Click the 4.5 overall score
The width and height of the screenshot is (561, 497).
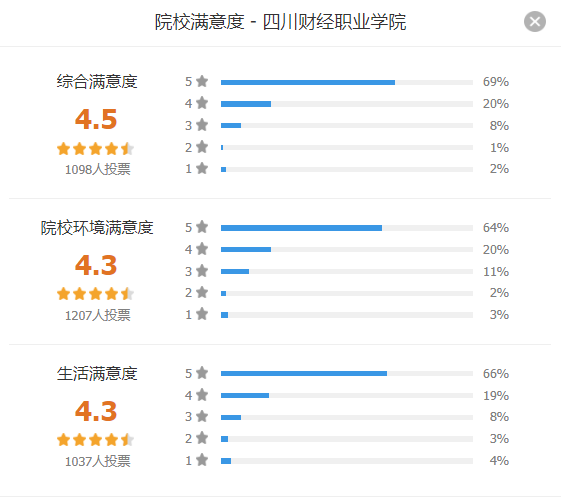[96, 119]
